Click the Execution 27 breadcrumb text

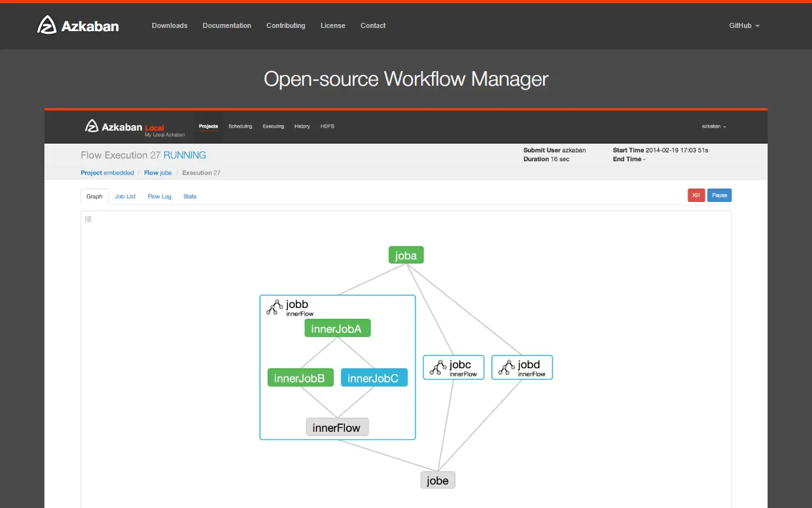coord(201,173)
